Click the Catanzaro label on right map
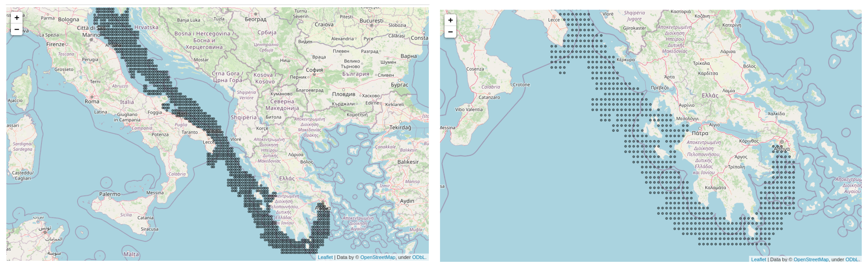Screen dimensions: 868x267 coord(489,97)
